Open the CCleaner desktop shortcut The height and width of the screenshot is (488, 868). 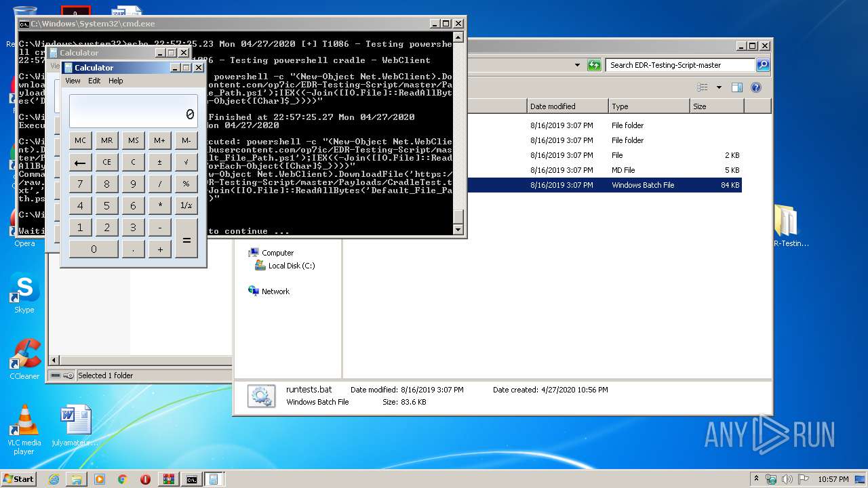coord(24,360)
